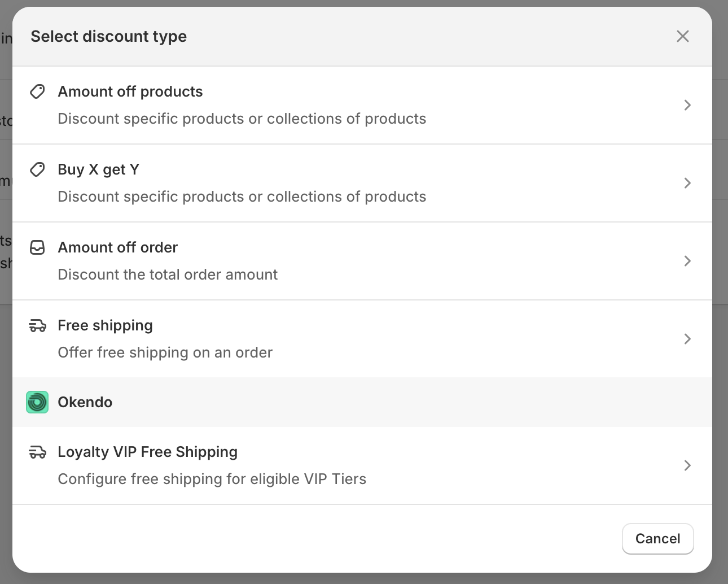This screenshot has width=728, height=584.
Task: Click the Okendo section header label
Action: click(85, 402)
